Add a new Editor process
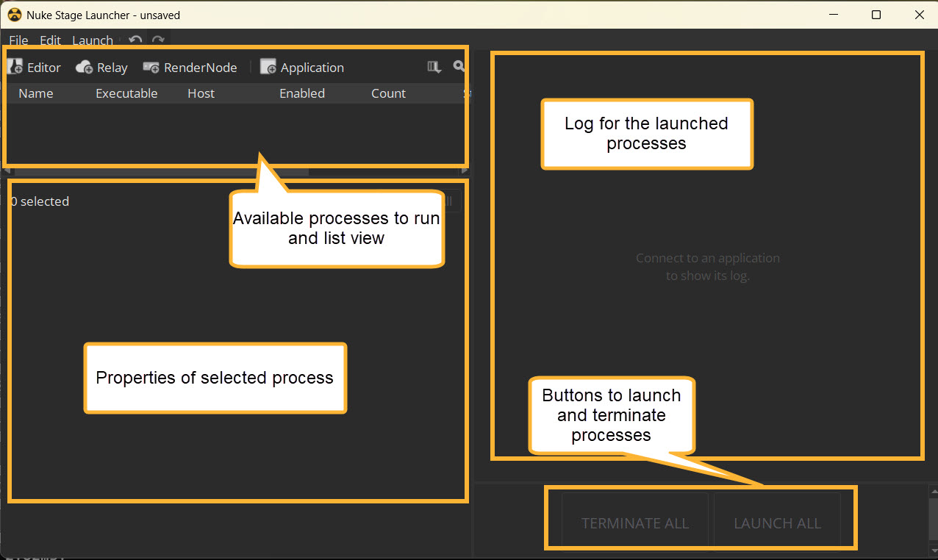This screenshot has height=560, width=938. (35, 68)
